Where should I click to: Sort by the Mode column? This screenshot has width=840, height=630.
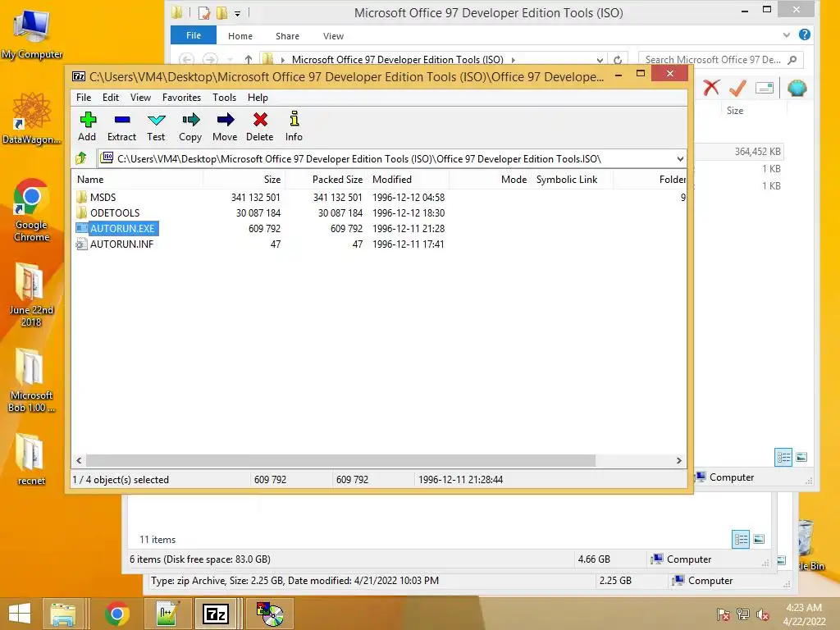coord(490,180)
